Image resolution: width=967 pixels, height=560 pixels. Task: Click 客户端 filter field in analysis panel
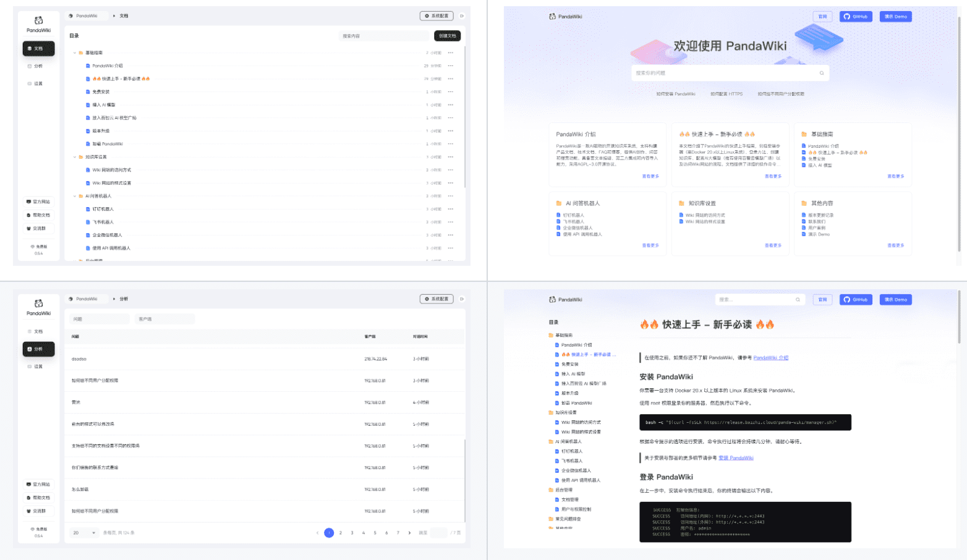click(x=164, y=319)
